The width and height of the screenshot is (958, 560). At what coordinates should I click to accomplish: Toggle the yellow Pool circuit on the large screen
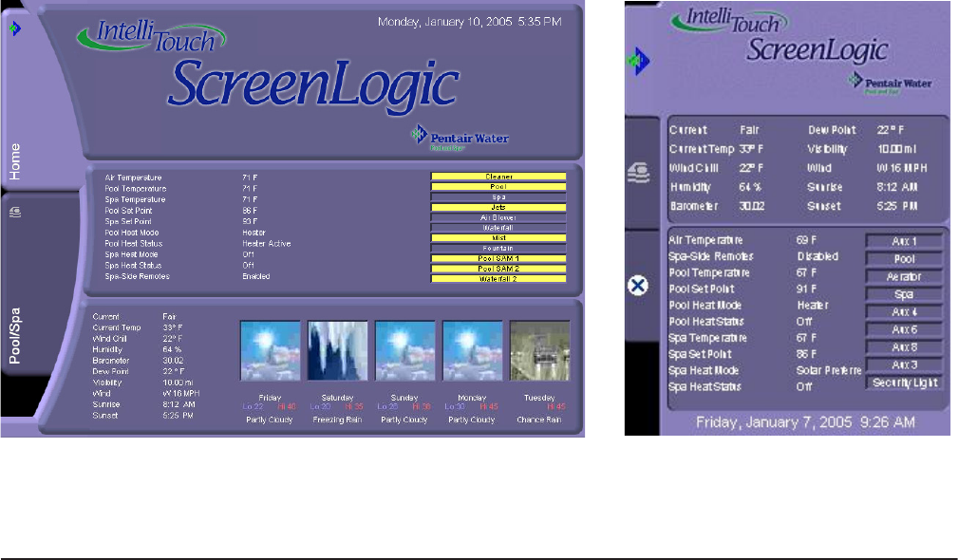tap(498, 187)
